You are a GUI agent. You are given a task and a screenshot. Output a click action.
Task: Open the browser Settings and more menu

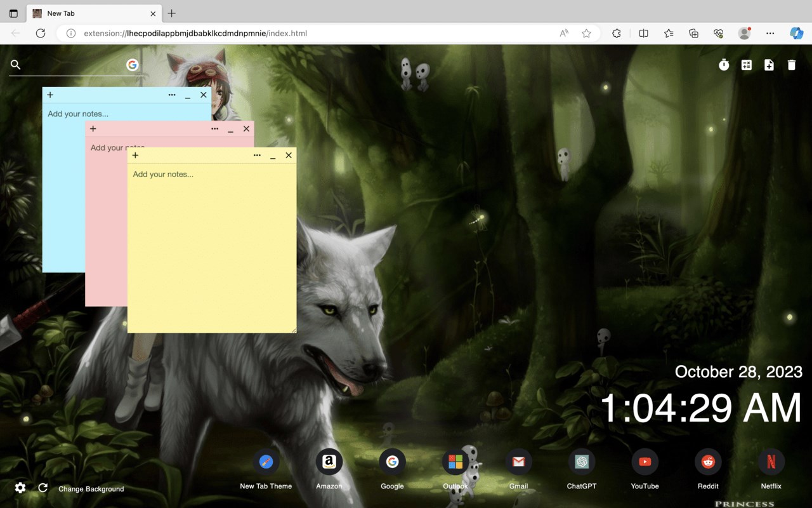770,33
